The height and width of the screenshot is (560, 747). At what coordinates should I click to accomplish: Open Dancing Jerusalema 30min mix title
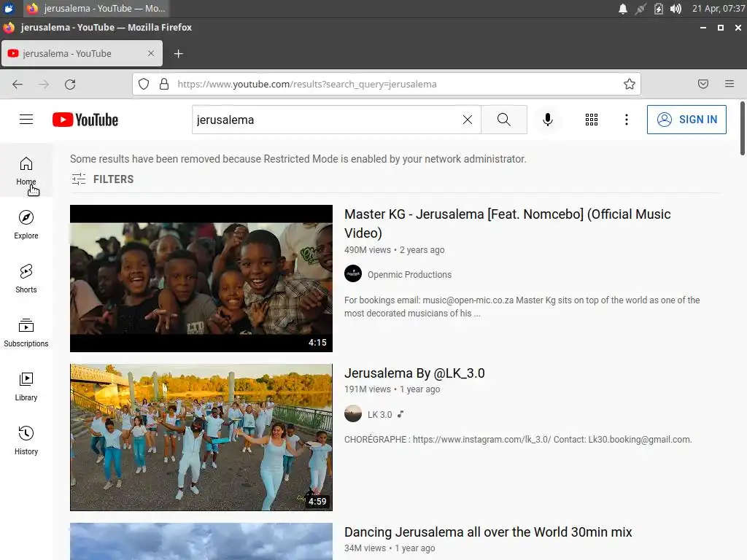pos(488,532)
